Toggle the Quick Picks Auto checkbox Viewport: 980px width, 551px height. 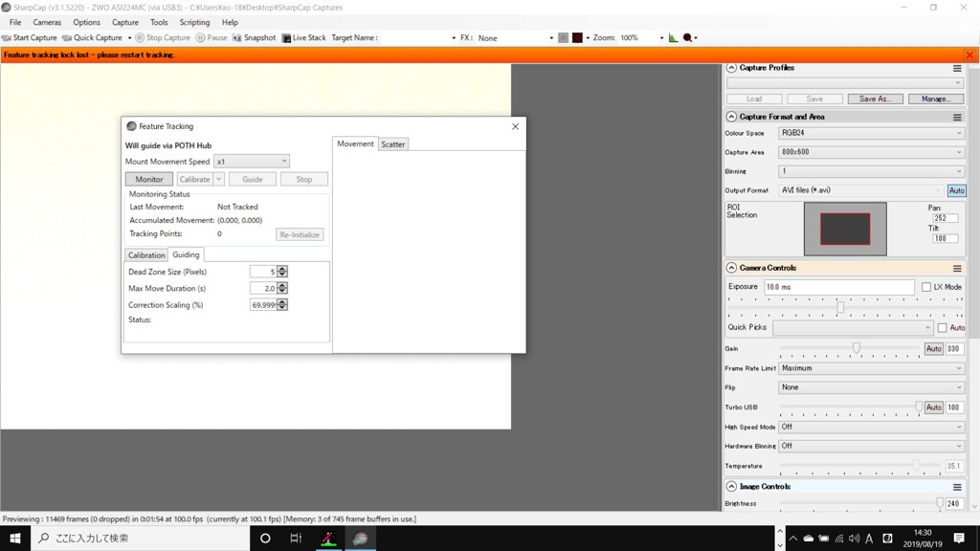point(943,328)
